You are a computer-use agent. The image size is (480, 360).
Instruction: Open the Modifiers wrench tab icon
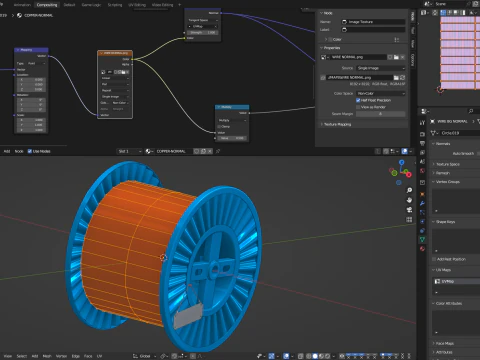422,203
